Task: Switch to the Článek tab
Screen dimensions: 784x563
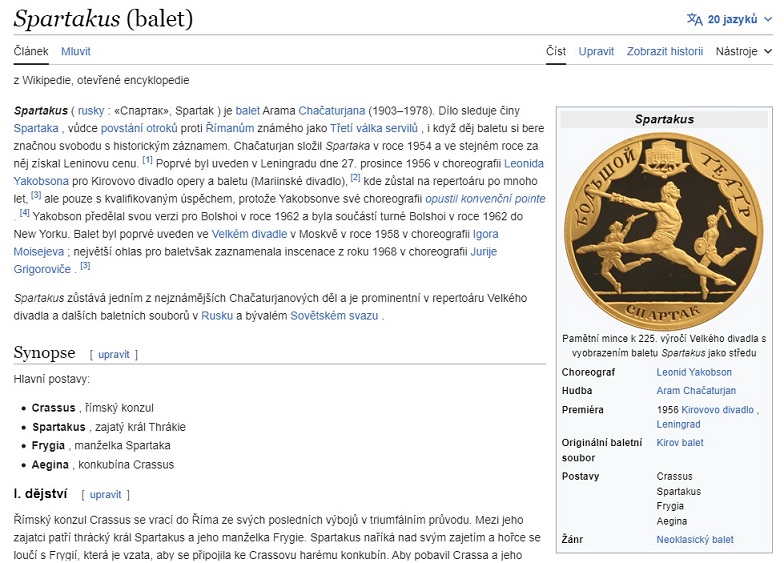Action: click(31, 51)
